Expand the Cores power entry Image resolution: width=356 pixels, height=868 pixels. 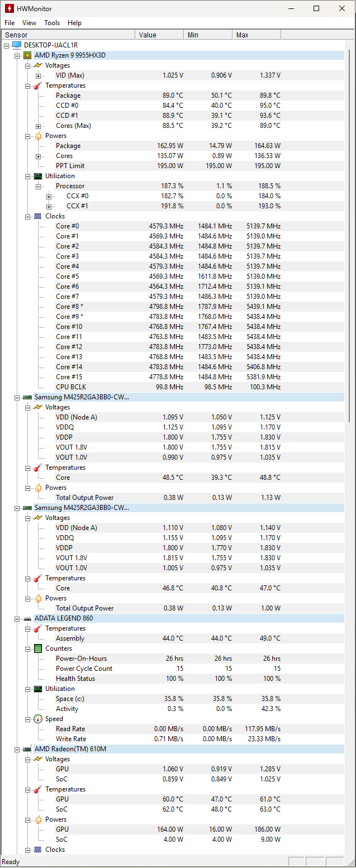click(38, 156)
